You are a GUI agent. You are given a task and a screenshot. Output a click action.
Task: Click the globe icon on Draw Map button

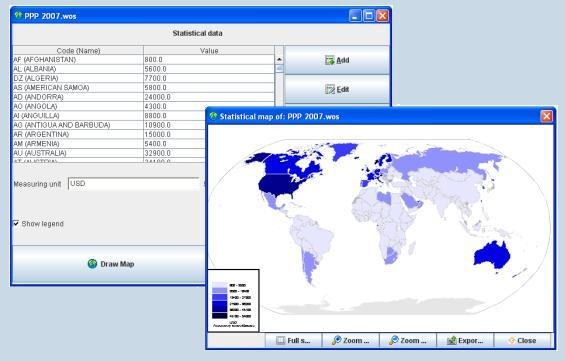[x=92, y=264]
